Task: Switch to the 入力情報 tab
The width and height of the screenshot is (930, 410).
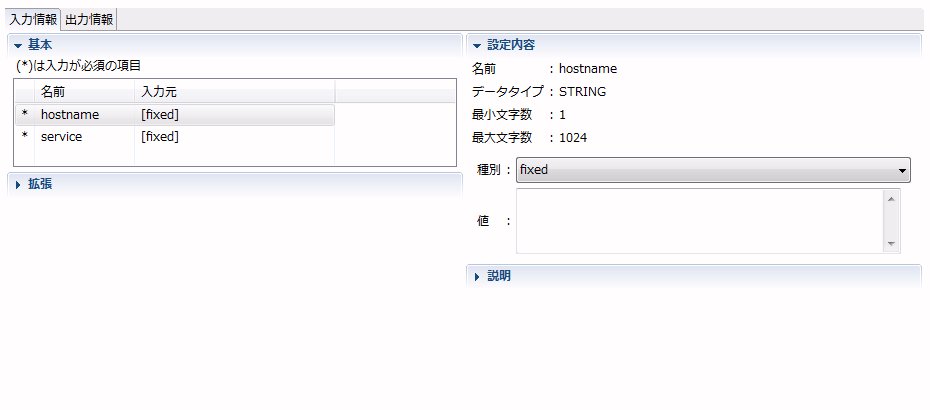Action: 31,18
